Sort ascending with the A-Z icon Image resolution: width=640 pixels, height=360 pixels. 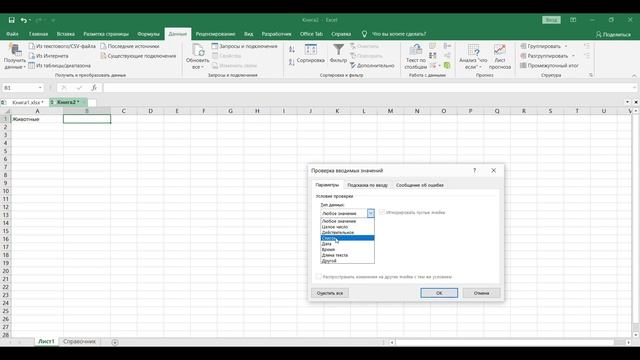292,49
